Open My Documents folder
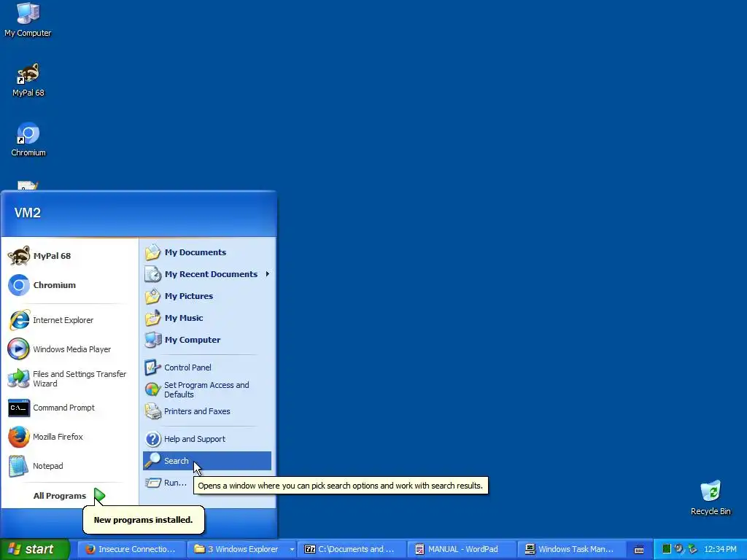Viewport: 747px width, 560px height. [207, 252]
